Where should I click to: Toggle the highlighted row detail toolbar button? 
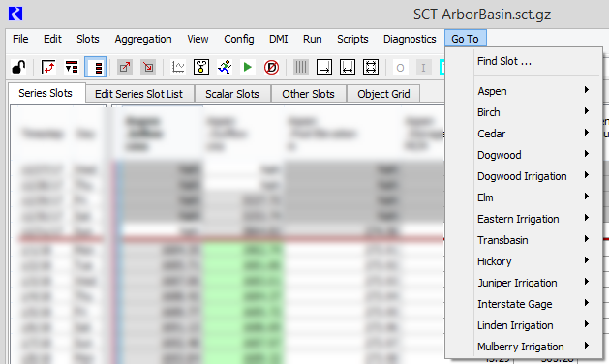tap(95, 67)
